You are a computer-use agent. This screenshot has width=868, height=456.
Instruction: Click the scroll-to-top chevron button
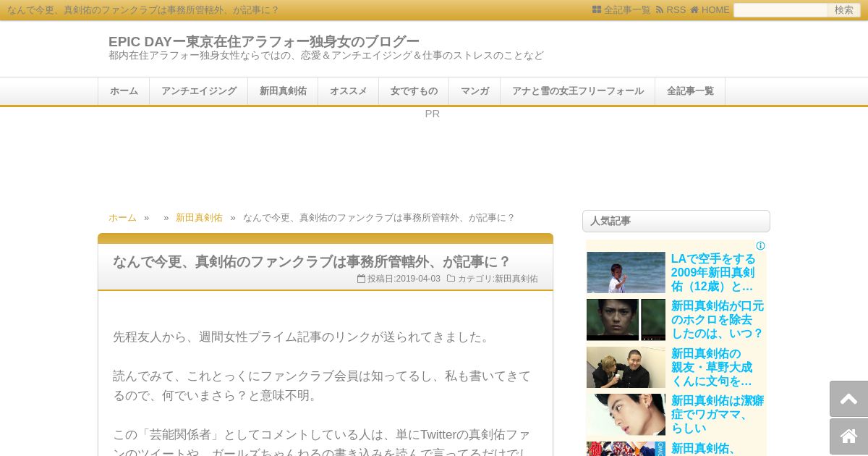(x=848, y=399)
